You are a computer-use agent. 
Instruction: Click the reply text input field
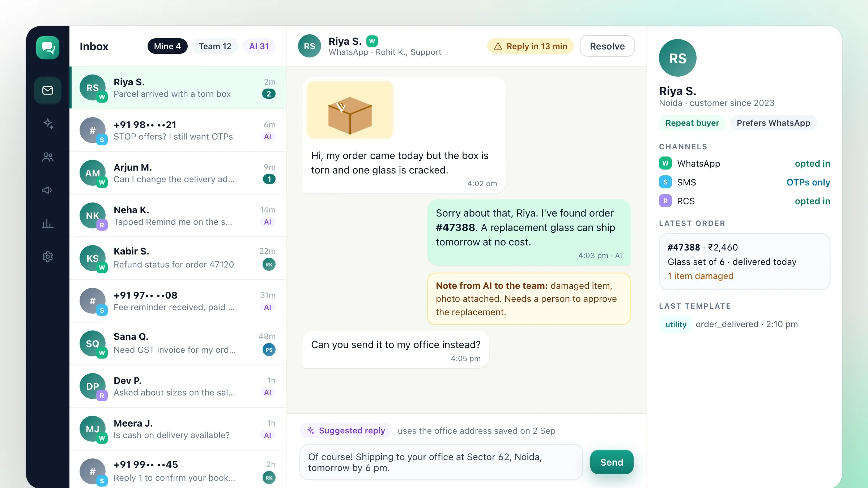441,462
